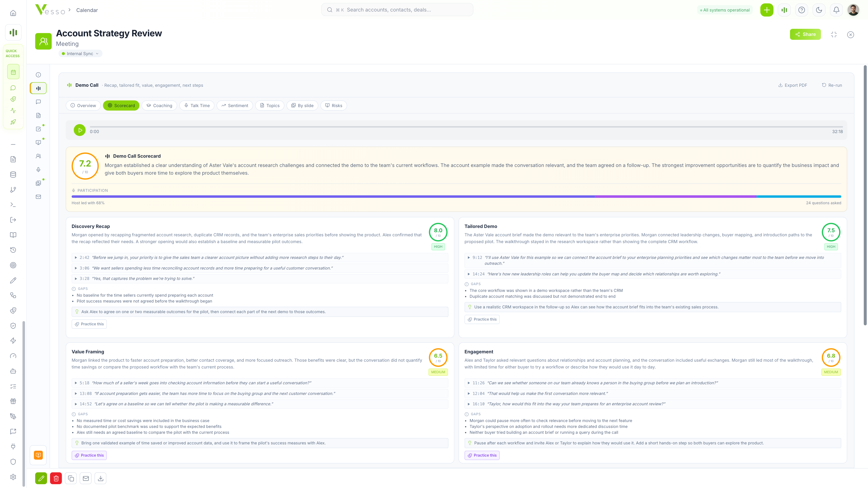
Task: Open calendar in Quick Access
Action: 13,72
